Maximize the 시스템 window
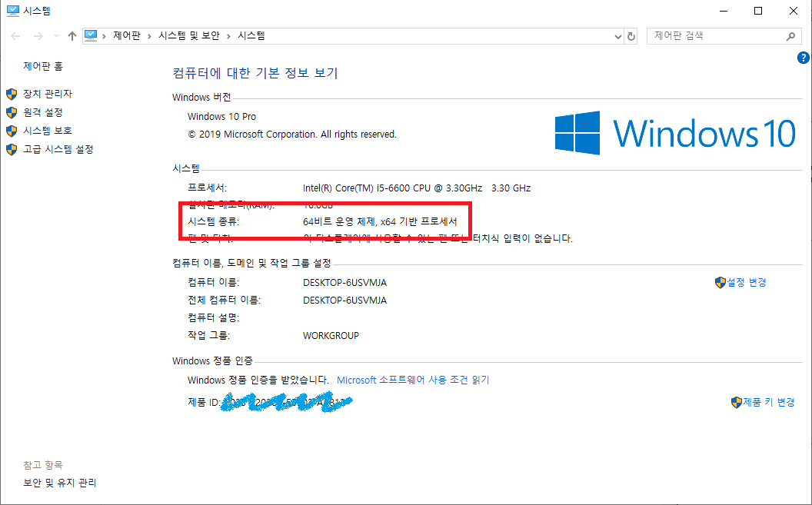Screen dimensions: 812x505 tap(758, 11)
